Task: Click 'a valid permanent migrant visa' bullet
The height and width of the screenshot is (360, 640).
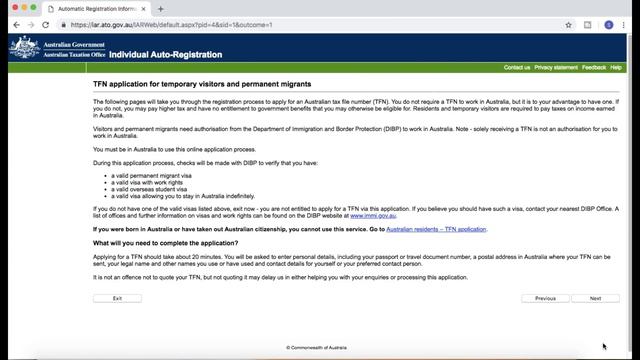Action: [151, 176]
